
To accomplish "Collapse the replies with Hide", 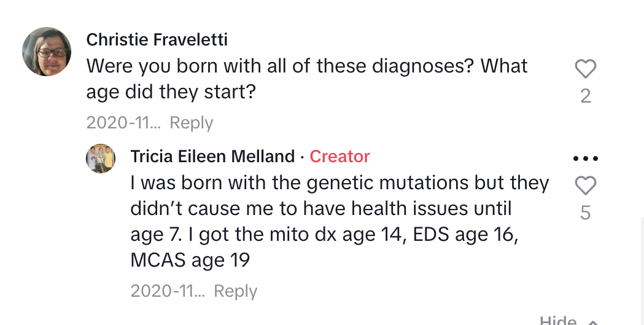I will 558,320.
